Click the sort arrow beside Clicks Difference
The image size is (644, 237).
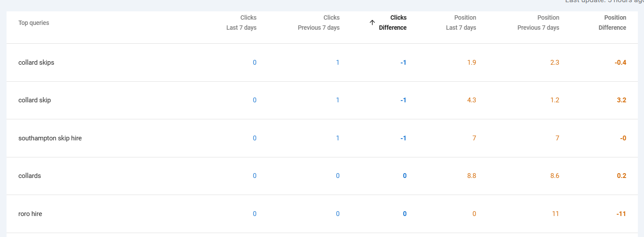(x=372, y=23)
